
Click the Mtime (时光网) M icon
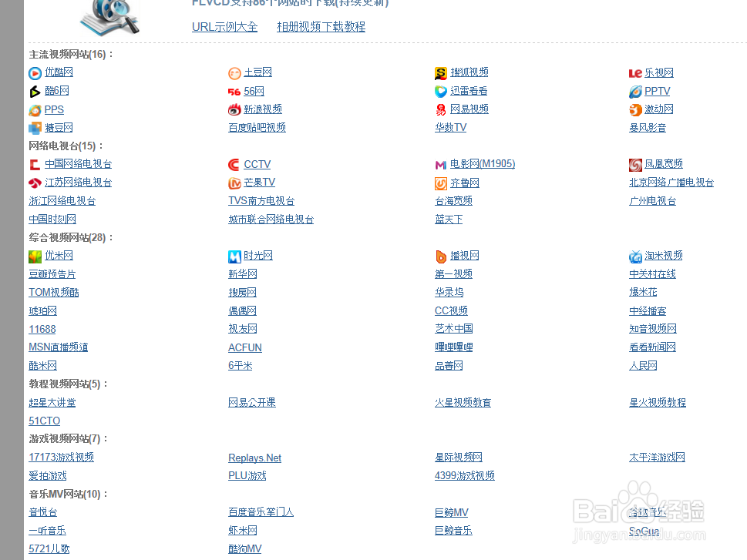234,257
